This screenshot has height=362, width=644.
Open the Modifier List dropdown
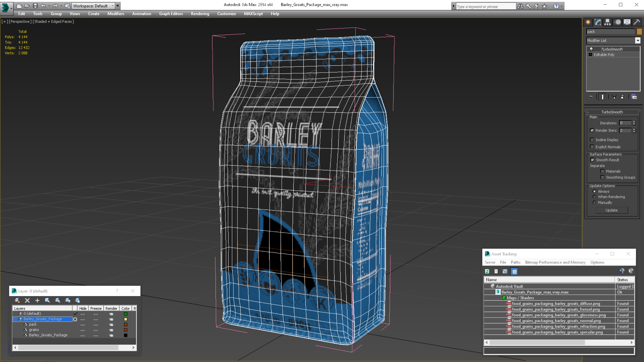[638, 40]
